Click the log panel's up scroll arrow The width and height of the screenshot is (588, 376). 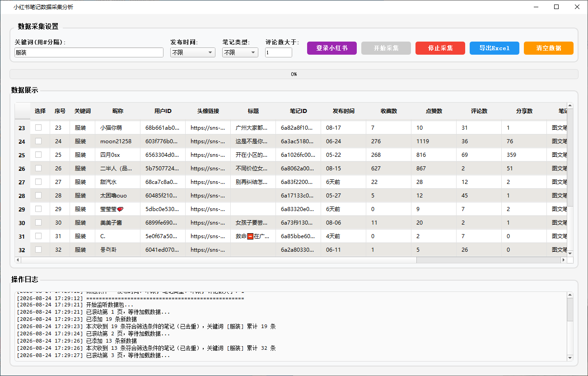click(x=570, y=295)
